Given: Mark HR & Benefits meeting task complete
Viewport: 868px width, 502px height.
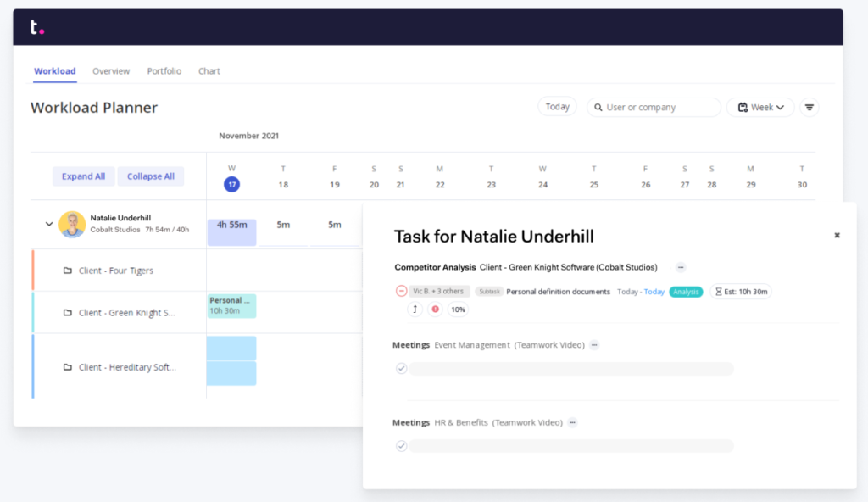Looking at the screenshot, I should (x=401, y=446).
